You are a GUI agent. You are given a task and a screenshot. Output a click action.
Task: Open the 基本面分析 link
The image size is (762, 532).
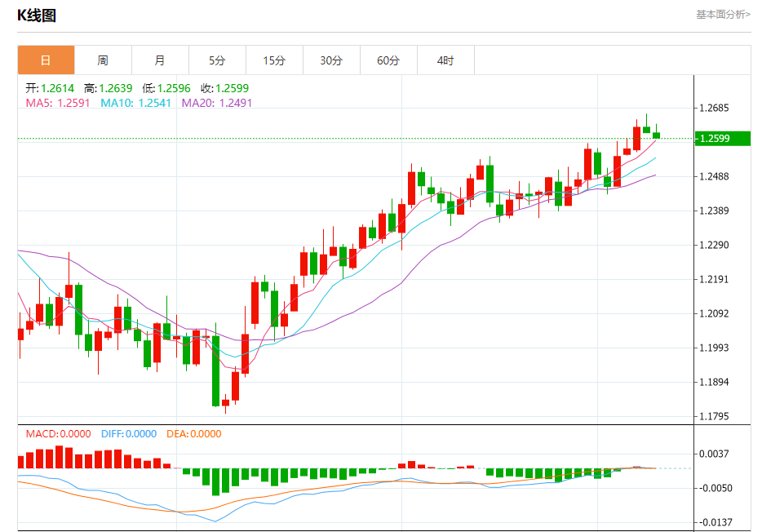pyautogui.click(x=723, y=15)
